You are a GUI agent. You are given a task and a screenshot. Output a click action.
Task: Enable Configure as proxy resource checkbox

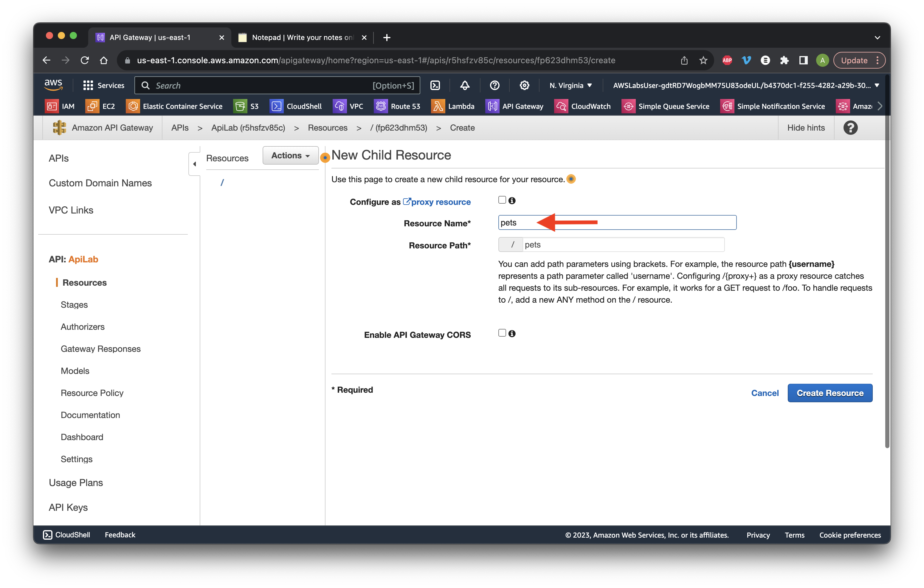click(x=502, y=200)
